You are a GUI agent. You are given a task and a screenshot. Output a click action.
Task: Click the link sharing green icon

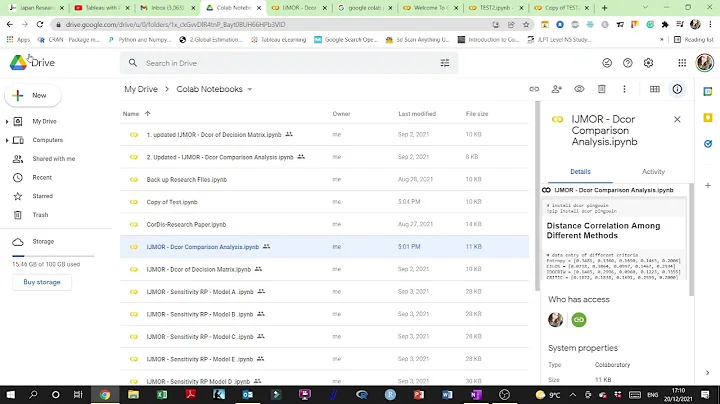tap(579, 320)
